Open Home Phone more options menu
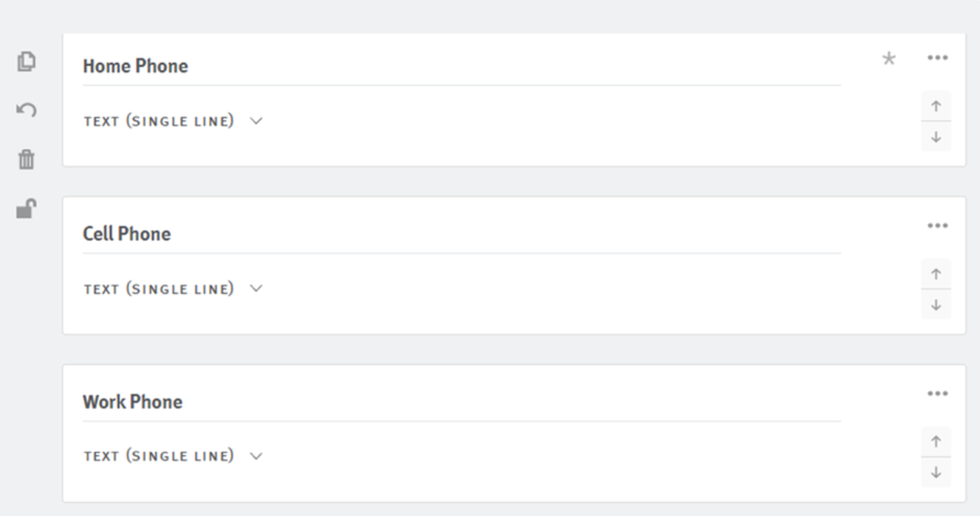The image size is (980, 516). tap(938, 58)
